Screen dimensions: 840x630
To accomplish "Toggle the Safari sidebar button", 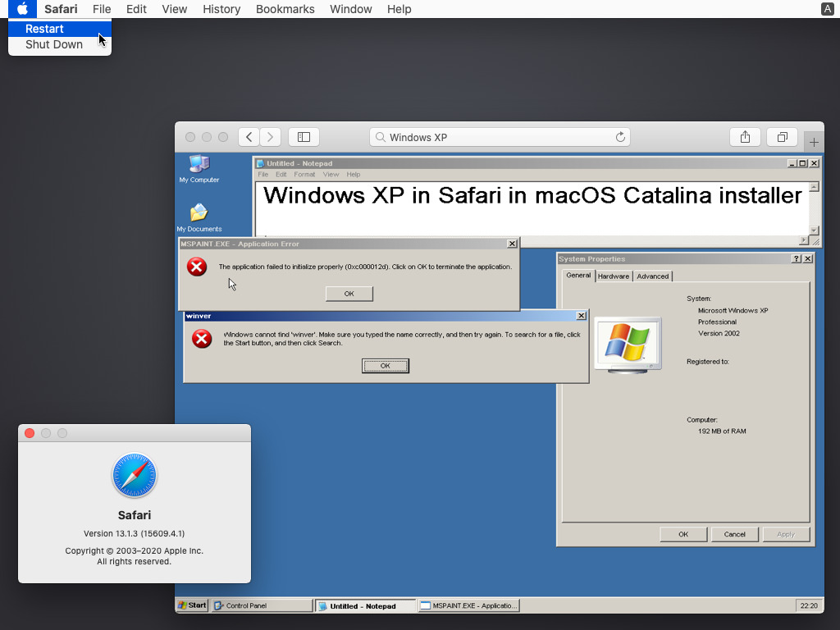I will pos(304,137).
